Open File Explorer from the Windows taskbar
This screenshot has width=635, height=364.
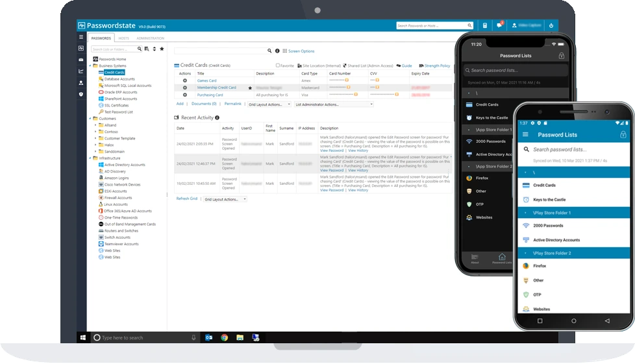pos(240,337)
